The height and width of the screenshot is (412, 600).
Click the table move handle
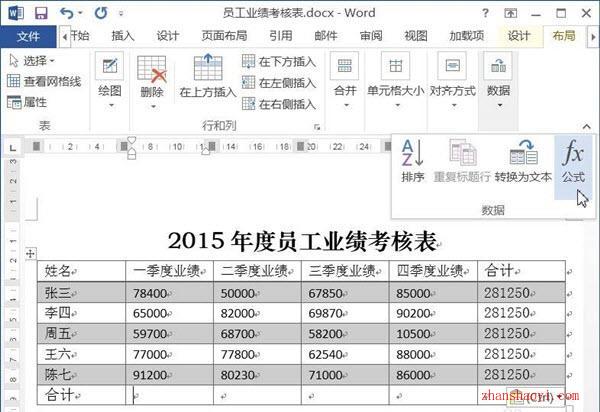31,253
